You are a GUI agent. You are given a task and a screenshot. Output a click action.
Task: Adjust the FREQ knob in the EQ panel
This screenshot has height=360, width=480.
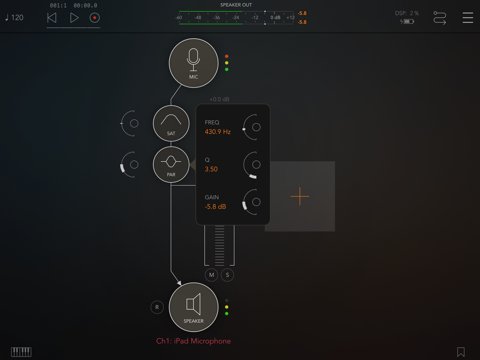[x=252, y=127]
